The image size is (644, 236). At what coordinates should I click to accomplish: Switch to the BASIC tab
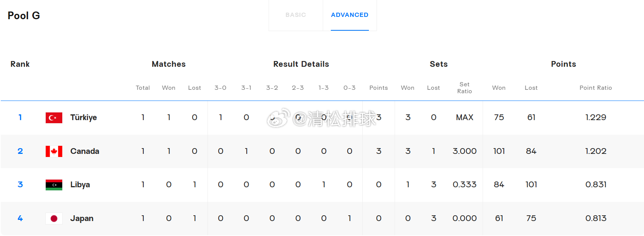(295, 15)
